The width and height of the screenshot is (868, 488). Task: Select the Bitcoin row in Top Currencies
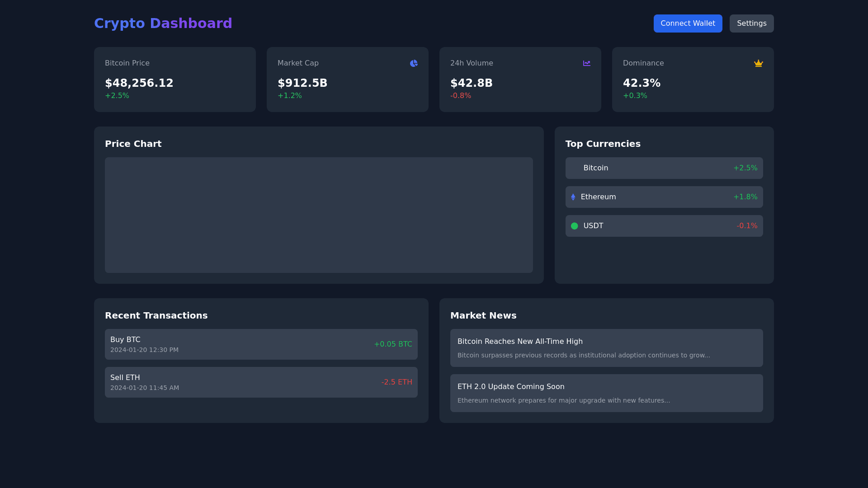click(664, 168)
